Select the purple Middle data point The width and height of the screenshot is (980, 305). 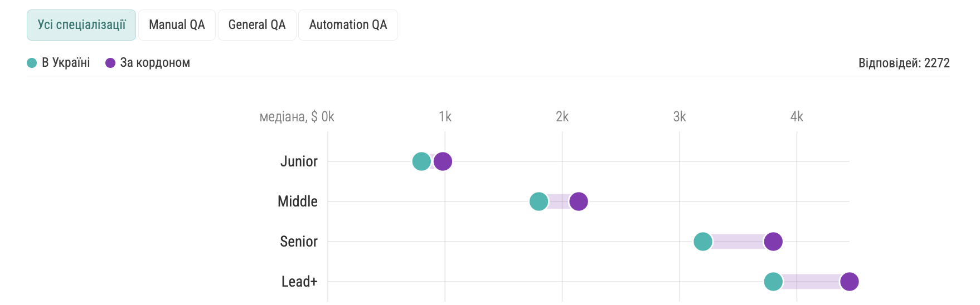coord(579,201)
